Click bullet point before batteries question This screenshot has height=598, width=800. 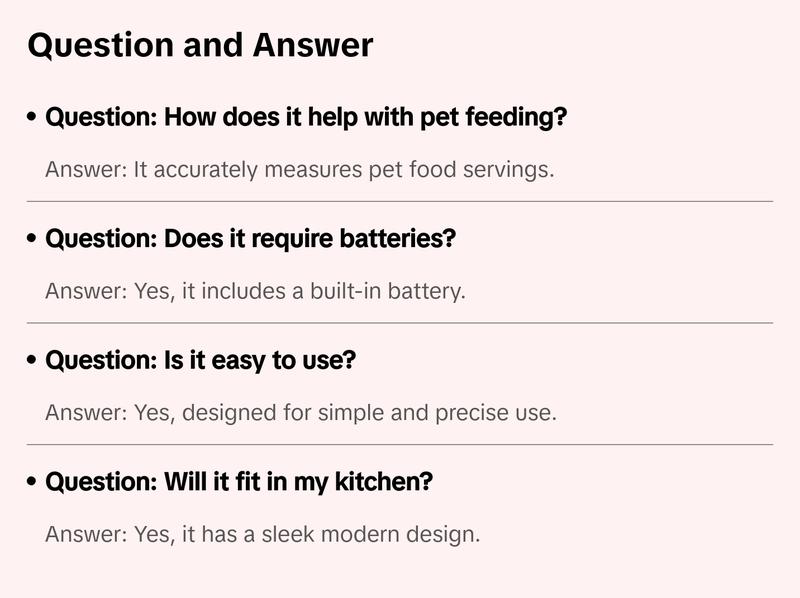point(33,240)
